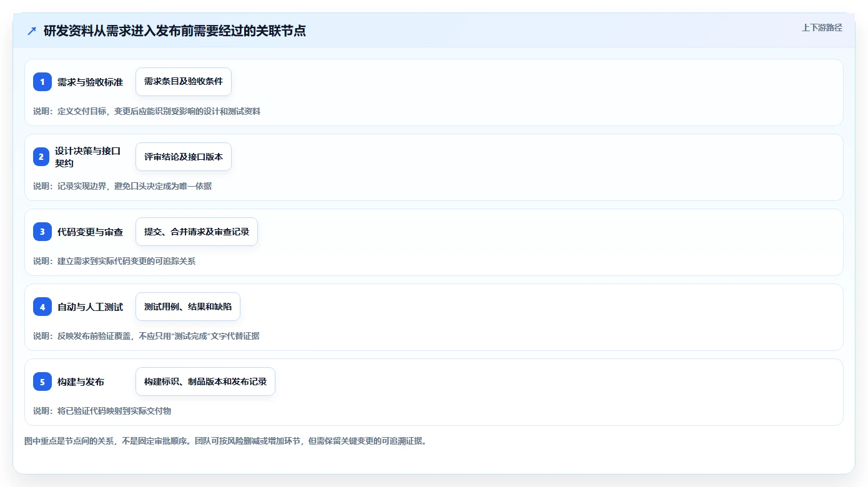This screenshot has width=868, height=487.
Task: Click footer note starting 图中重点是节点间的关系
Action: (x=225, y=441)
